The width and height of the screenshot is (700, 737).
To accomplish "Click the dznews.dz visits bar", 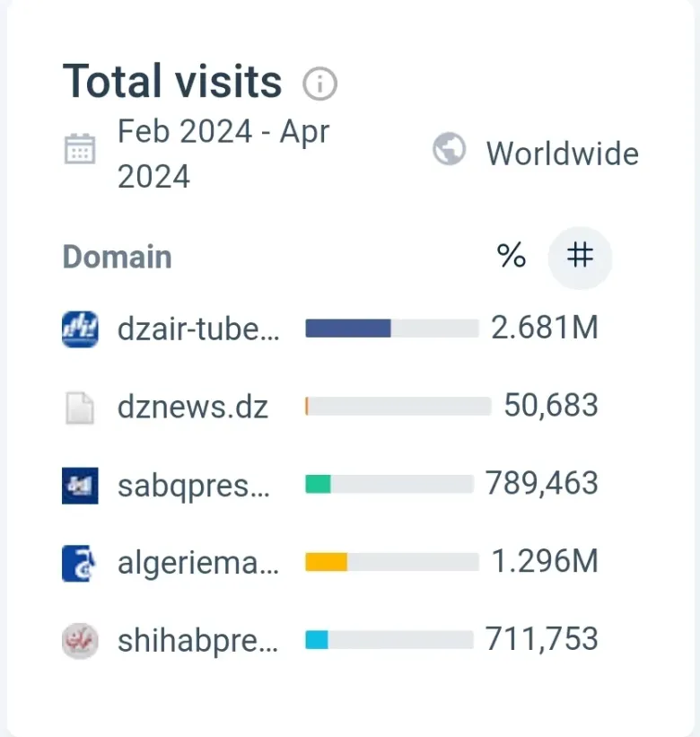I will tap(398, 406).
